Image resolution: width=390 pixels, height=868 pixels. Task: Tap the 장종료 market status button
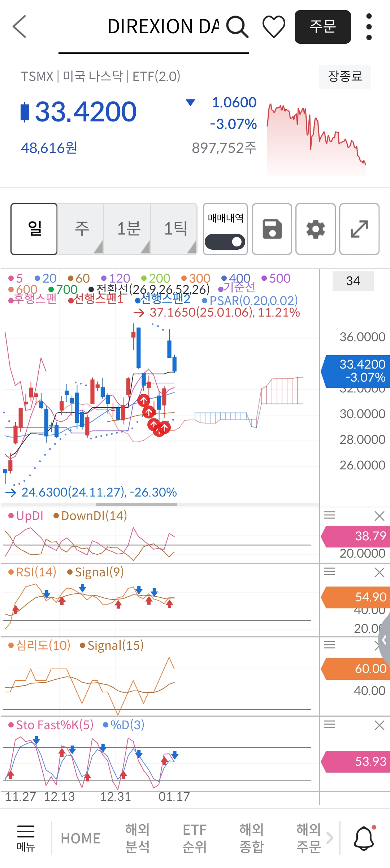pyautogui.click(x=345, y=77)
